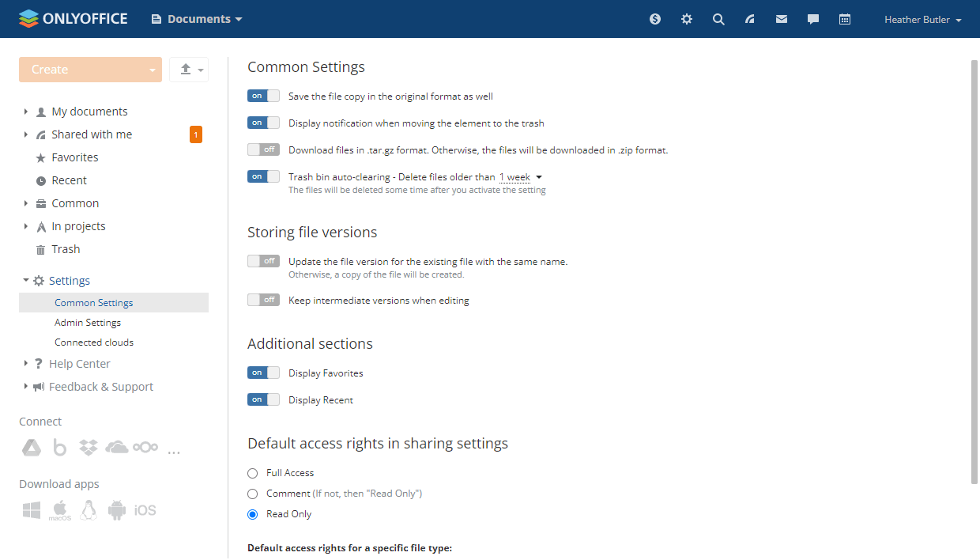Viewport: 980px width, 560px height.
Task: Open the Heather Butler user menu
Action: point(922,20)
